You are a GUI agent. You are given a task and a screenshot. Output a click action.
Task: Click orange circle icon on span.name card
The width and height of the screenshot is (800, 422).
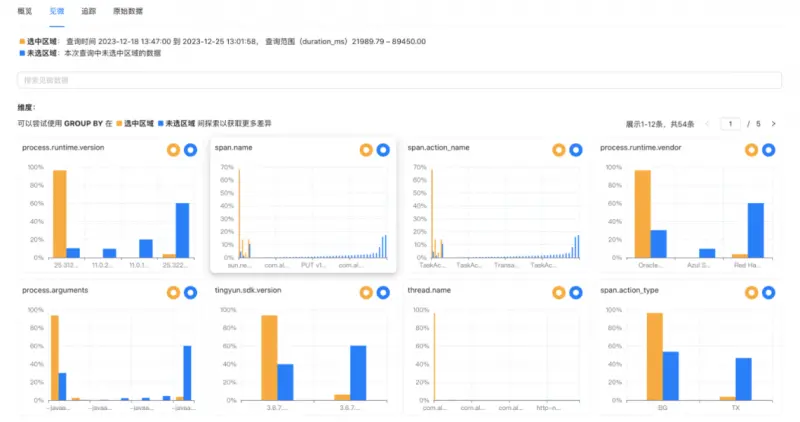pyautogui.click(x=366, y=150)
